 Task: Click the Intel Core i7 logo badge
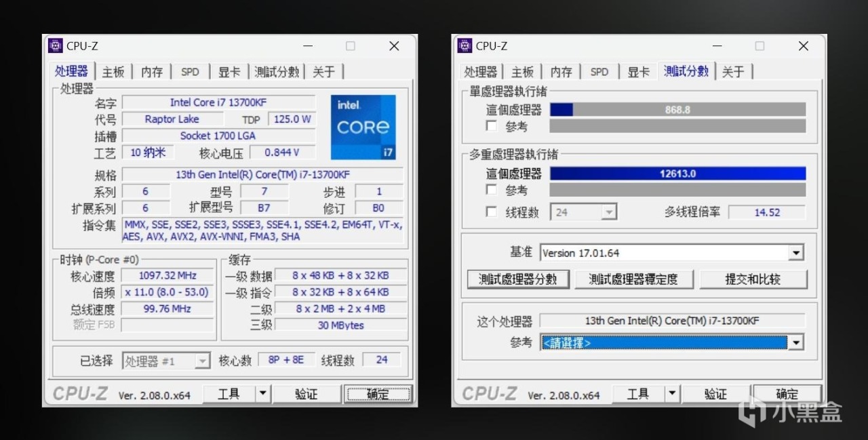tap(363, 127)
